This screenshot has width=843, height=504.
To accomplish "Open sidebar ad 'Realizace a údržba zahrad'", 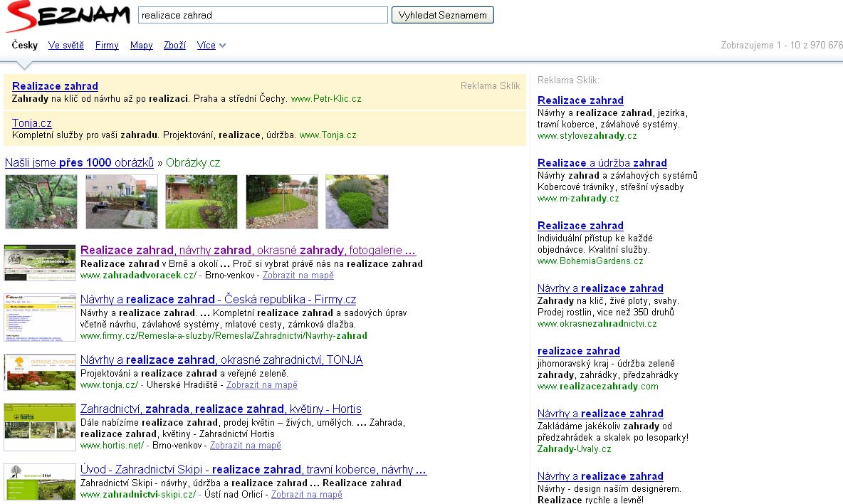I will point(602,163).
